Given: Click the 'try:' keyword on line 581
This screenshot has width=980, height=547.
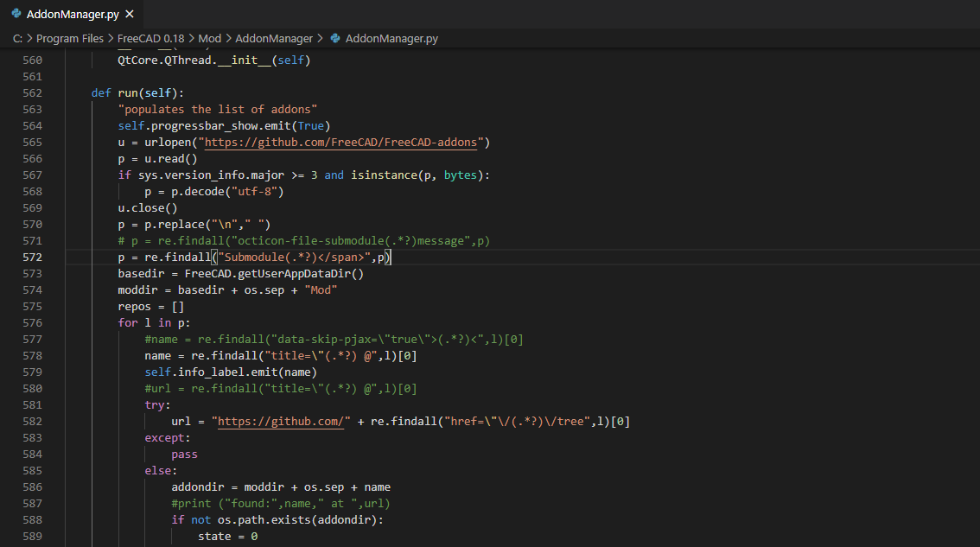Looking at the screenshot, I should click(x=157, y=405).
